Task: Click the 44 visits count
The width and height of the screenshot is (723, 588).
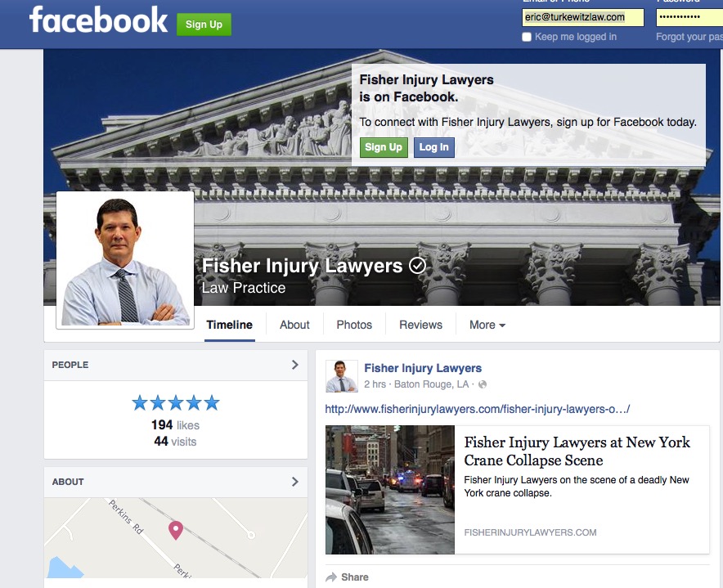Action: [x=175, y=442]
